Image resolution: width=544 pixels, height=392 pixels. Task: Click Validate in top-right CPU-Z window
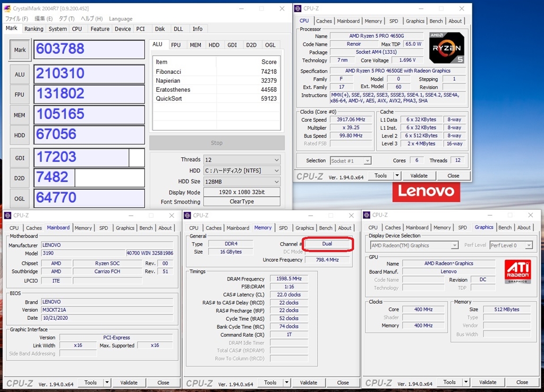click(419, 175)
